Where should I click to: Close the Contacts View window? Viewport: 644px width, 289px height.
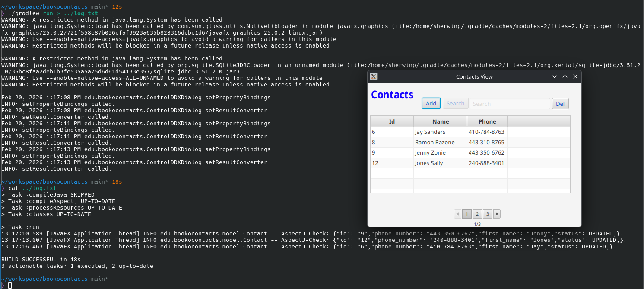(575, 76)
